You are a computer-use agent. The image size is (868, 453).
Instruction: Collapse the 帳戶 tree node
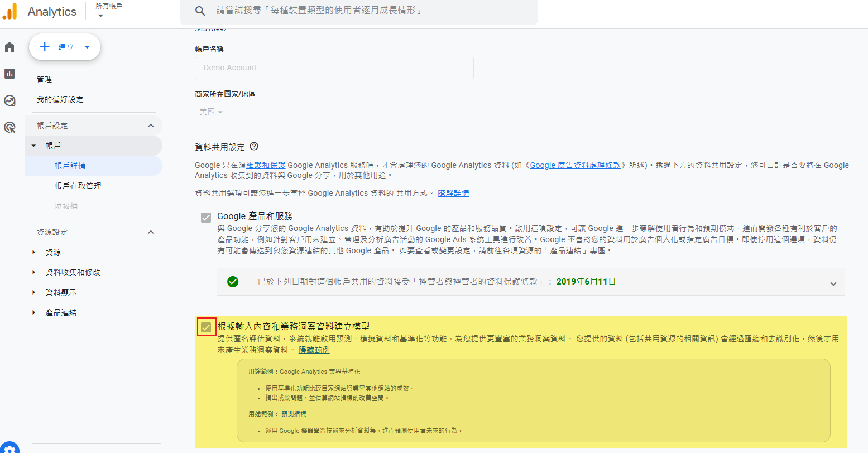[x=33, y=146]
